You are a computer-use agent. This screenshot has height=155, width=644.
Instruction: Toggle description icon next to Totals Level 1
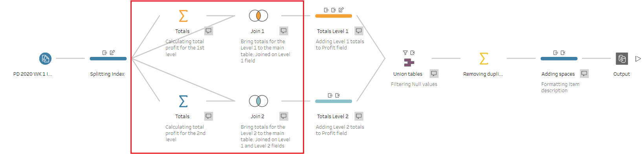[359, 31]
